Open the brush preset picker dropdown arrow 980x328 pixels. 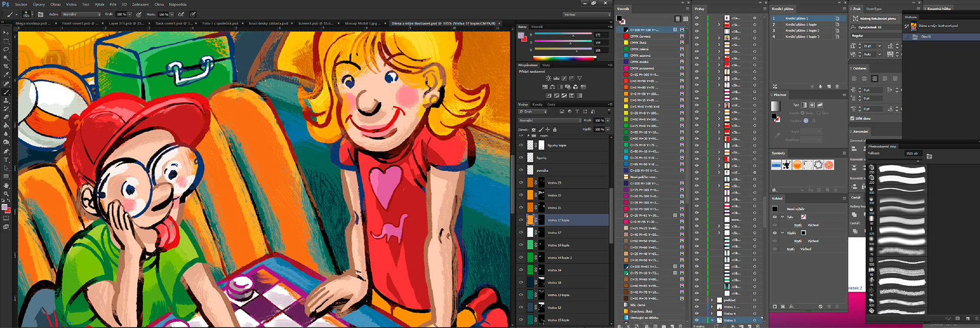(32, 14)
